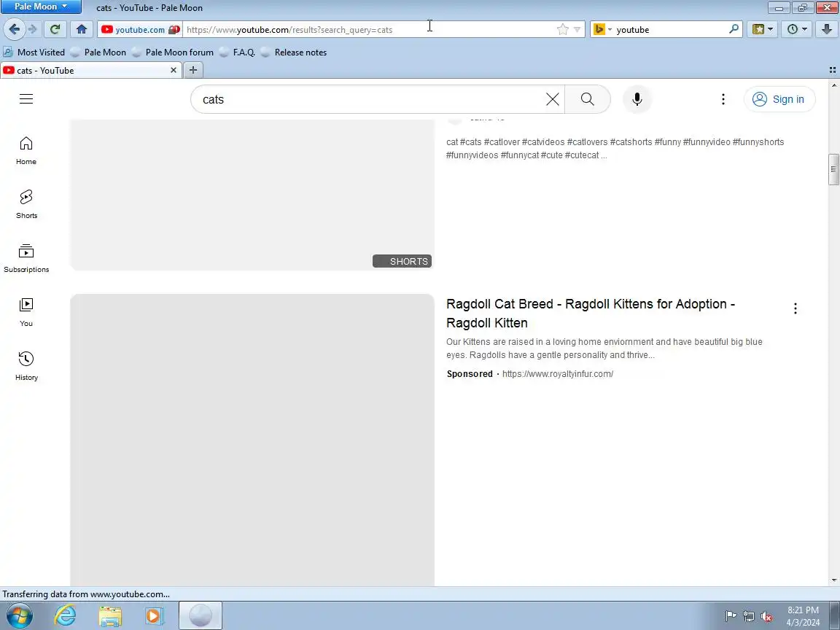Open Release notes bookmark
The width and height of the screenshot is (840, 630).
294,52
